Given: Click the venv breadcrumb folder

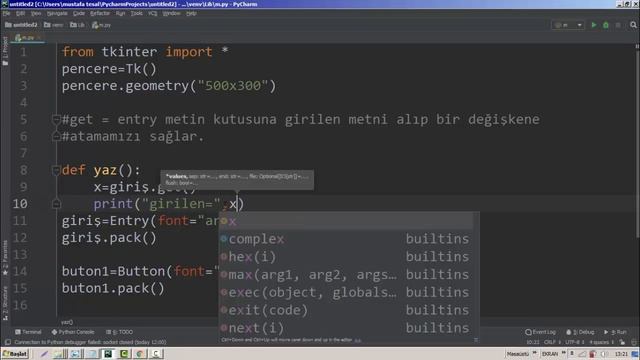Looking at the screenshot, I should 53,25.
